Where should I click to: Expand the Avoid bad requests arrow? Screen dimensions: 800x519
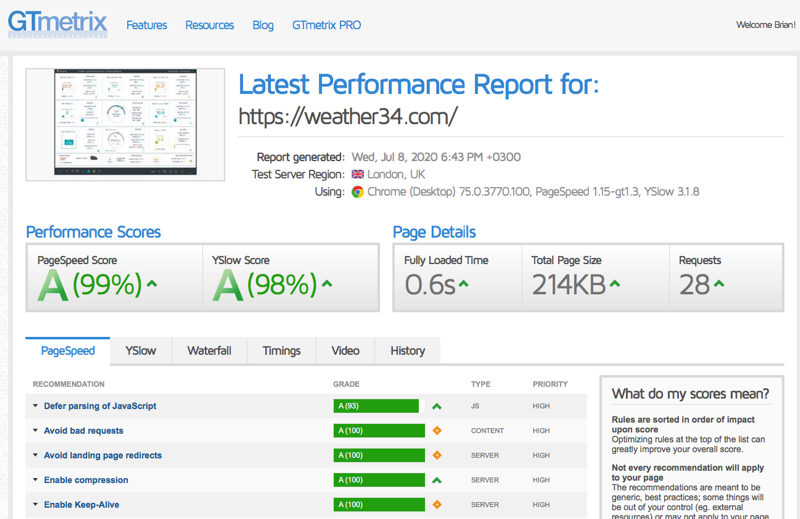pos(35,430)
